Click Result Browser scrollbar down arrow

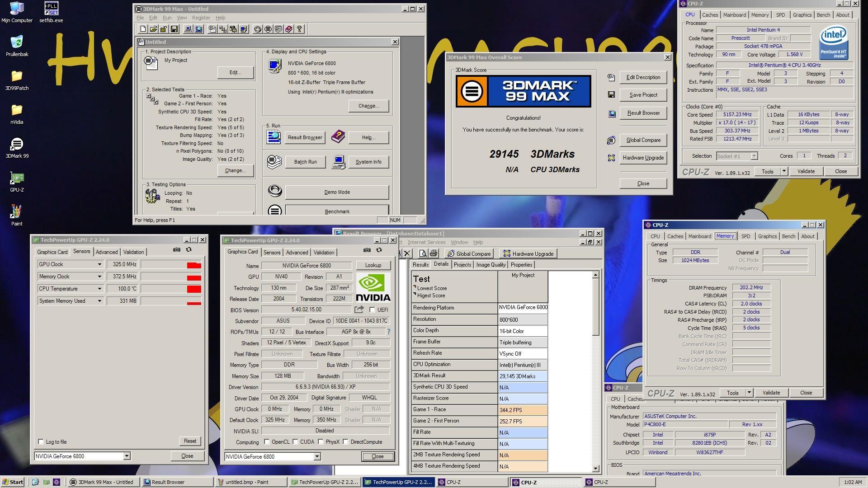pos(595,469)
